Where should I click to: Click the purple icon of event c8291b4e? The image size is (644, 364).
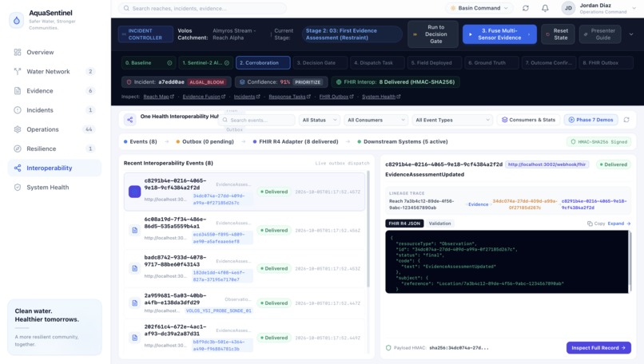click(135, 192)
